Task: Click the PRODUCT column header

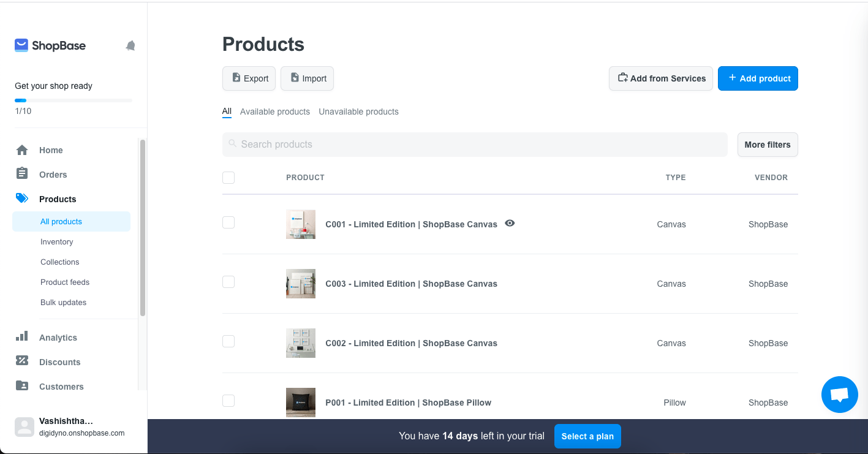Action: coord(305,178)
